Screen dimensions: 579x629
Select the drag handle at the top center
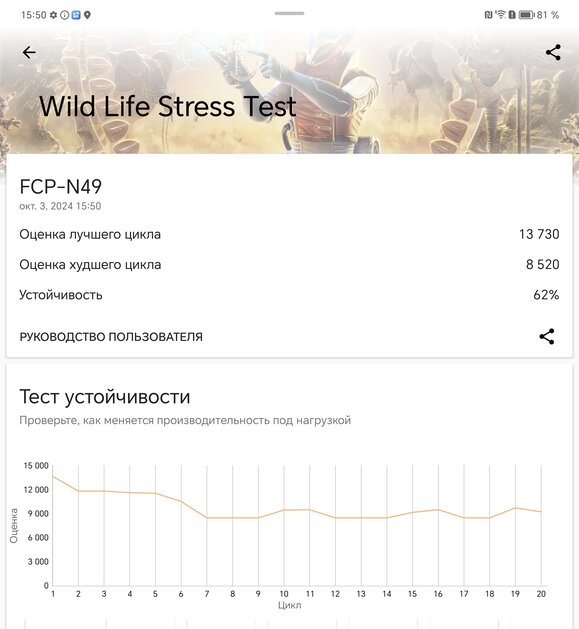pos(289,13)
